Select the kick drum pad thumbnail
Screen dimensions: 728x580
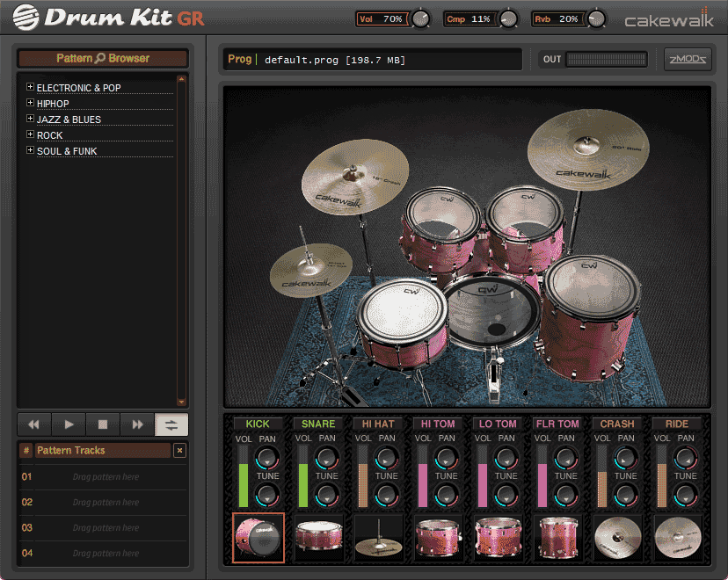pyautogui.click(x=258, y=537)
